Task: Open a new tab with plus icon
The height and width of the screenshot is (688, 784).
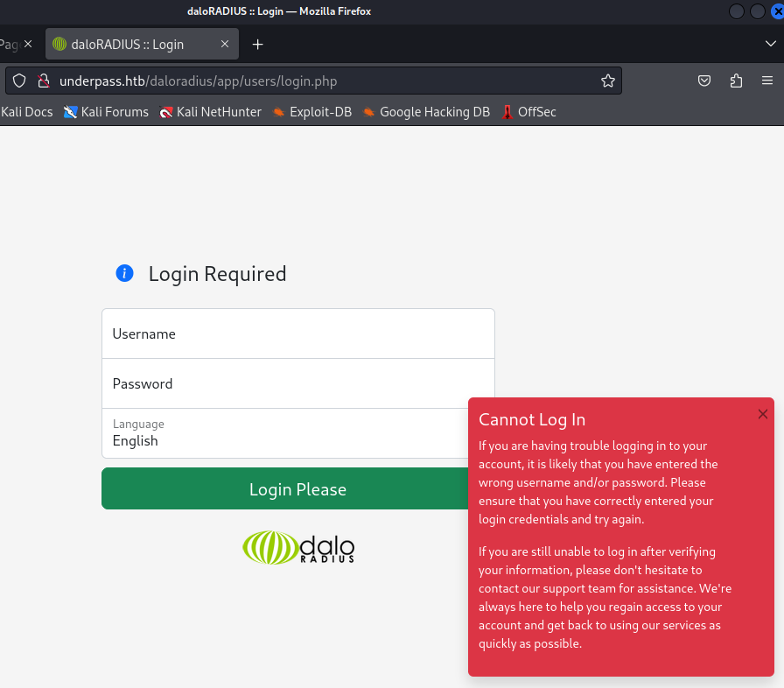Action: pyautogui.click(x=257, y=44)
